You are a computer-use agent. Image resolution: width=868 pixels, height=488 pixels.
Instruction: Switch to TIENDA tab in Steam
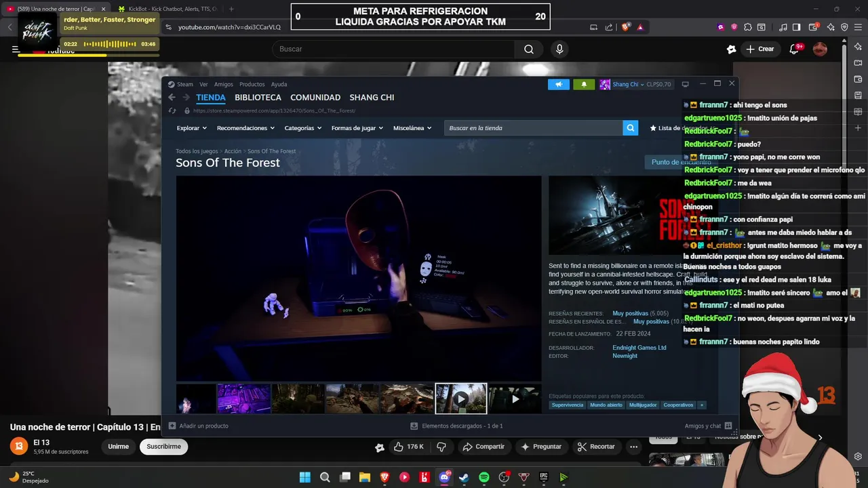pyautogui.click(x=211, y=98)
